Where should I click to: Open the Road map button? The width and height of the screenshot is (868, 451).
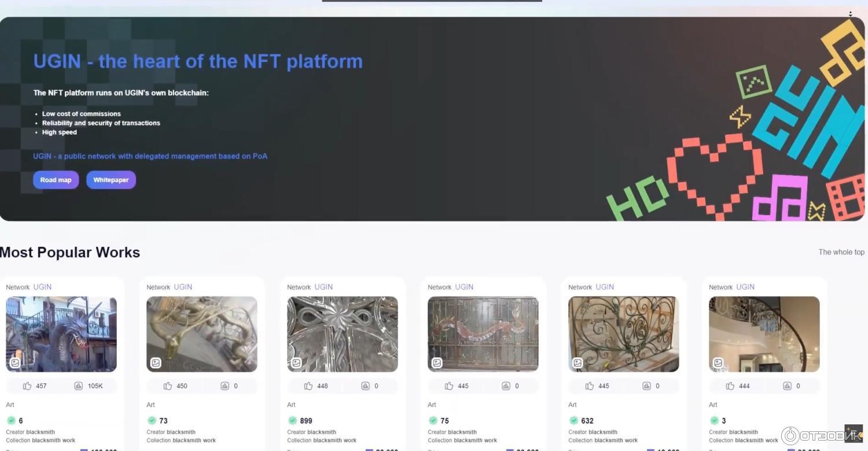[56, 180]
